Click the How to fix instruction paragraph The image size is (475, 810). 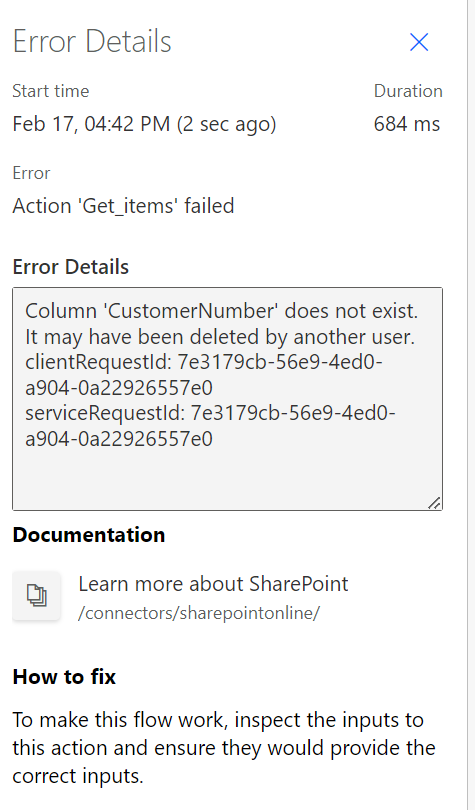point(224,747)
